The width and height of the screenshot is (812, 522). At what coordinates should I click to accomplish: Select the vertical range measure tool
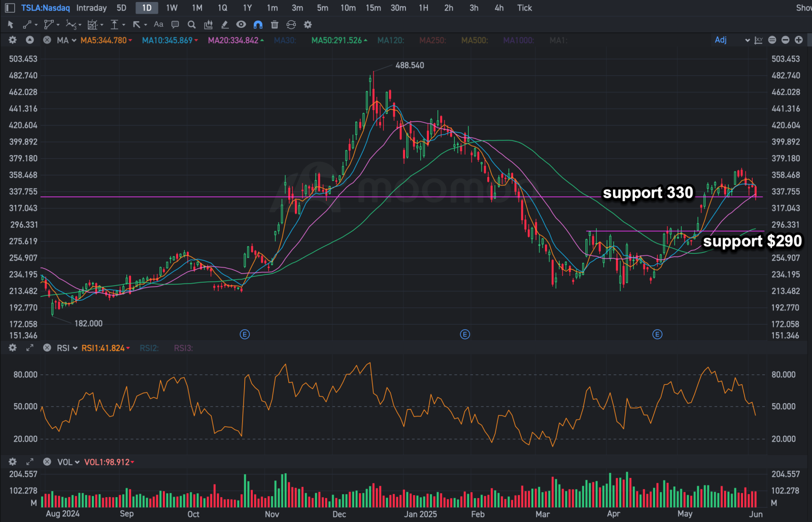[115, 24]
